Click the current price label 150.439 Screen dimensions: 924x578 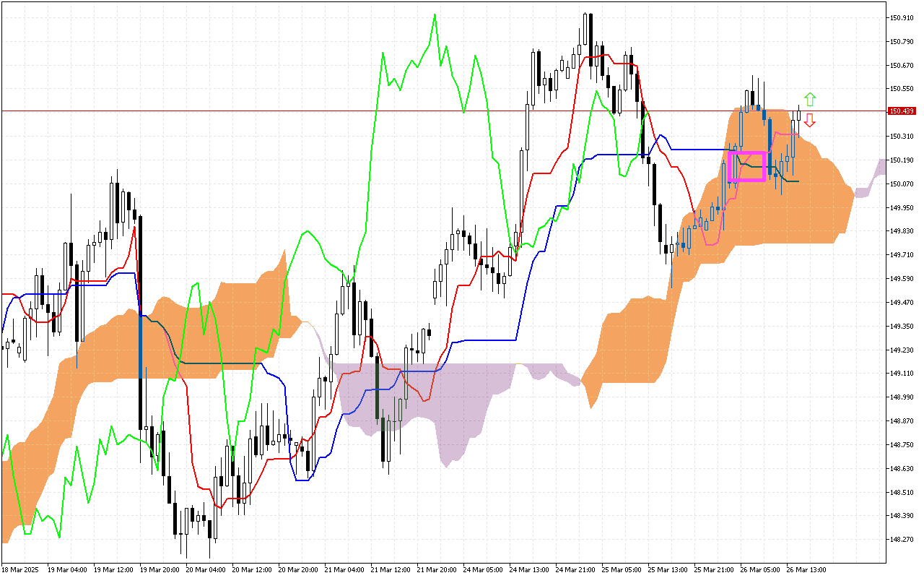[x=902, y=111]
